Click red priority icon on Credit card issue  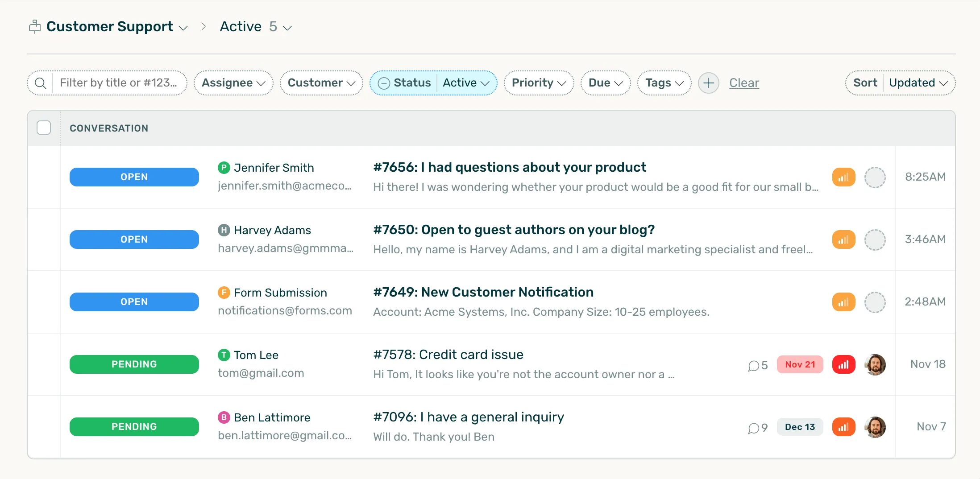point(843,364)
